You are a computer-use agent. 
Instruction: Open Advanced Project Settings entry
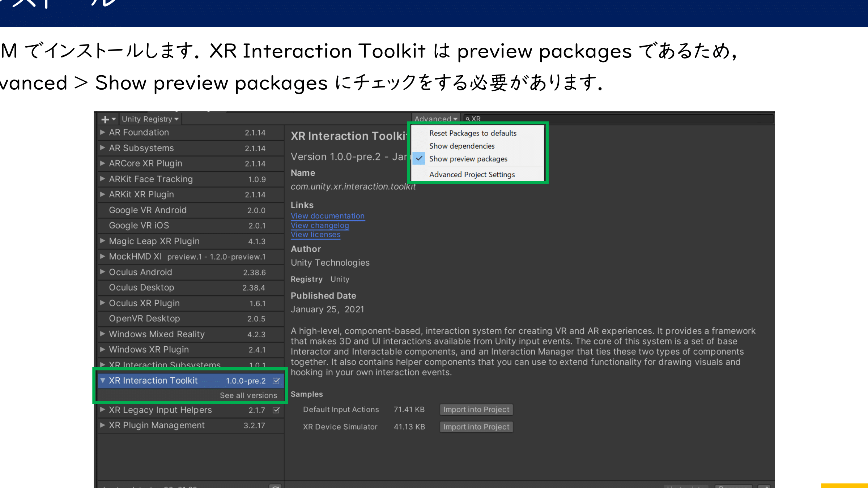472,175
